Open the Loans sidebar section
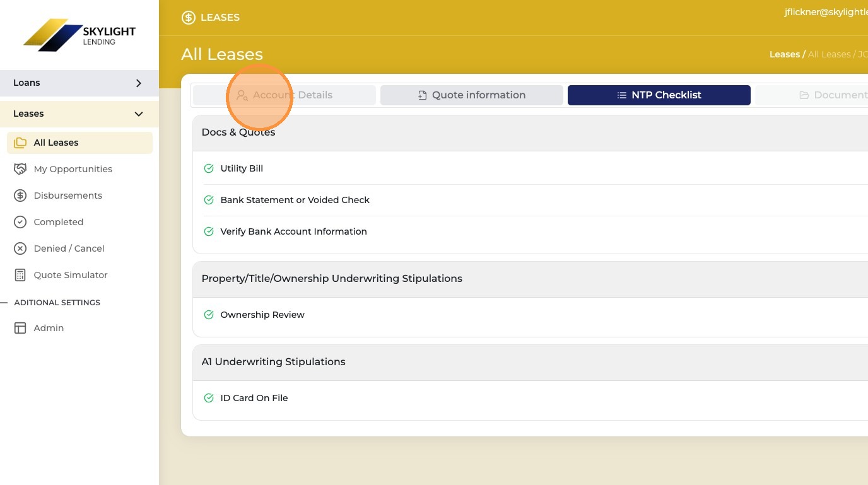The image size is (868, 485). click(79, 83)
